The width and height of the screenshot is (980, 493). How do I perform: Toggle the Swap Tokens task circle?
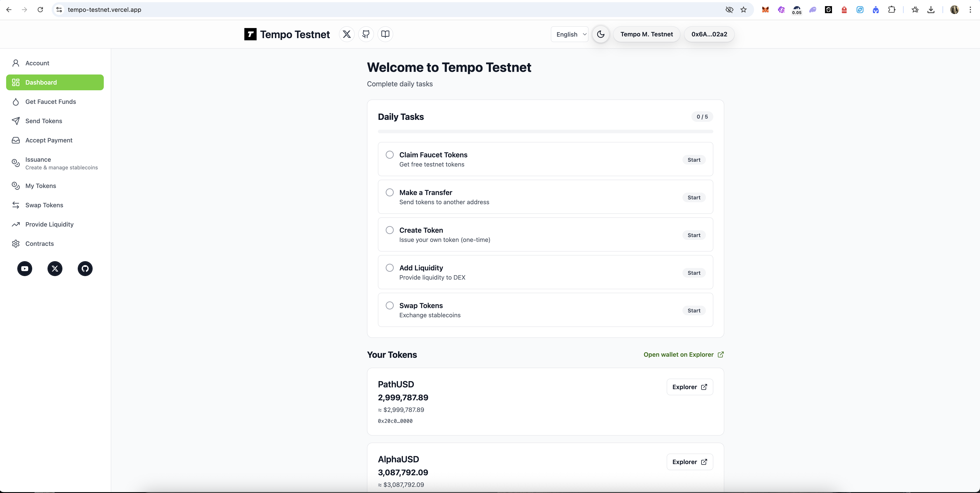[x=390, y=306]
